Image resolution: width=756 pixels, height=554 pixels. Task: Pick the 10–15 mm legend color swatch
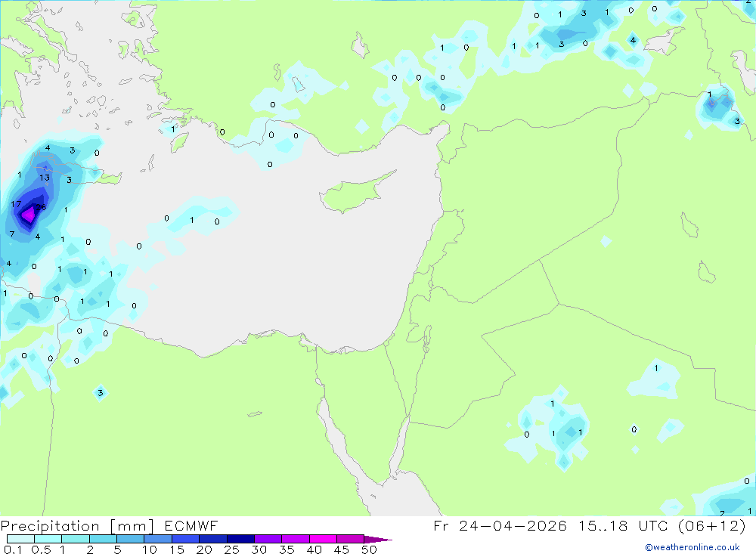click(158, 539)
